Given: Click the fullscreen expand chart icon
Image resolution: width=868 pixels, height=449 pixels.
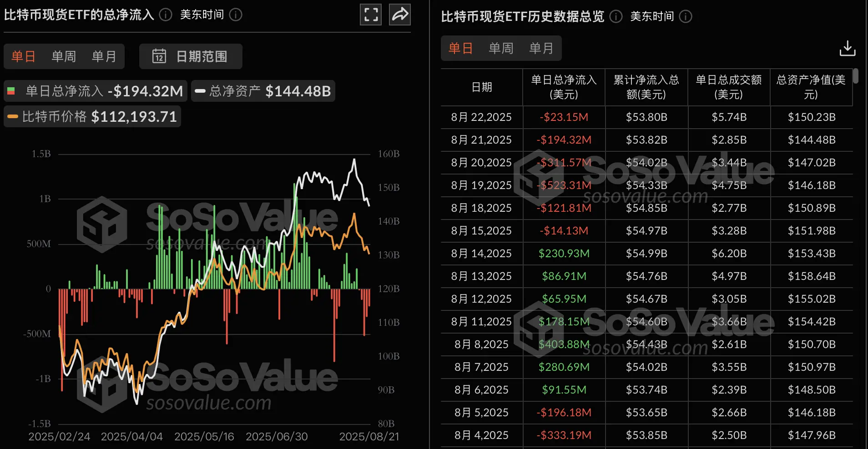Looking at the screenshot, I should coord(371,15).
